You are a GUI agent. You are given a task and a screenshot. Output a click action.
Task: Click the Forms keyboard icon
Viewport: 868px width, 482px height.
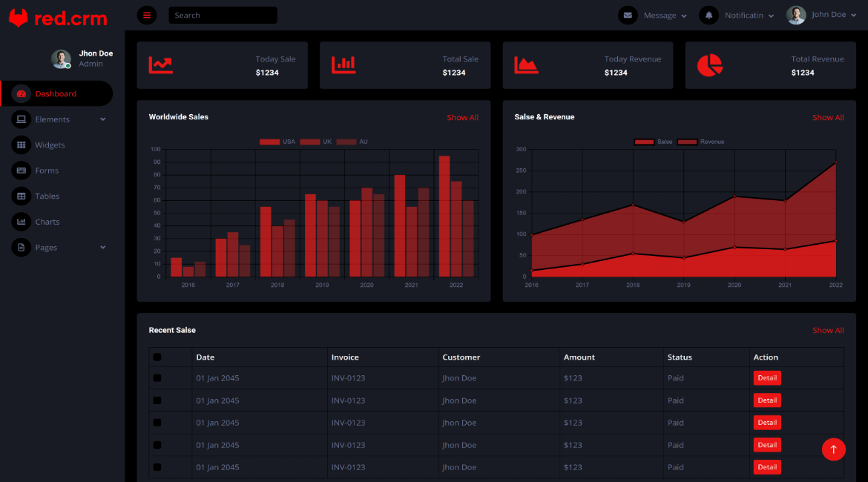[x=21, y=171]
